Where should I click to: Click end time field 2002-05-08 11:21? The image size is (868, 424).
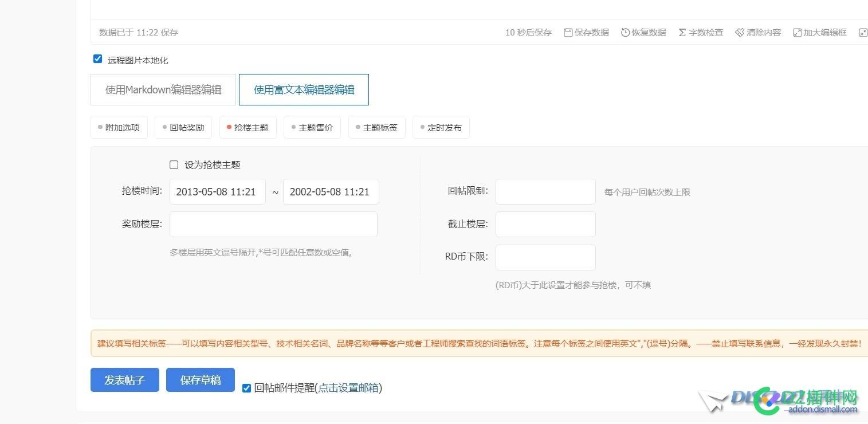[331, 191]
